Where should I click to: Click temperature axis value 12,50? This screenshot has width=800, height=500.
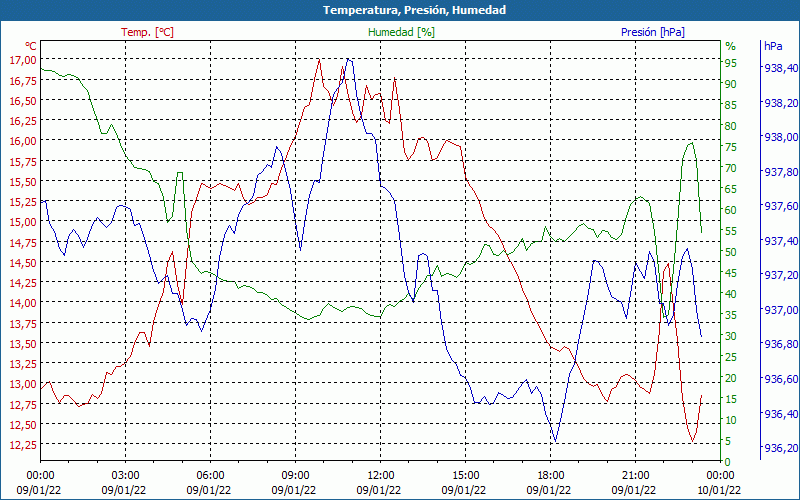[x=23, y=424]
